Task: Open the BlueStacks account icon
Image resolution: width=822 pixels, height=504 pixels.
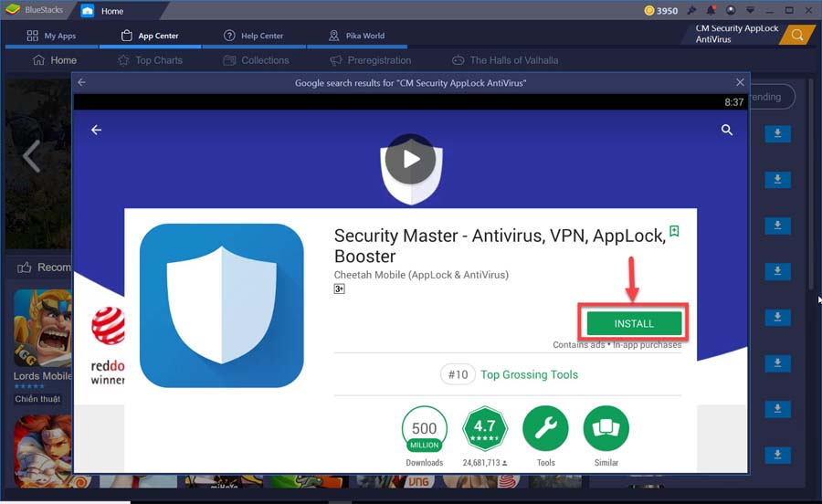Action: 731,10
